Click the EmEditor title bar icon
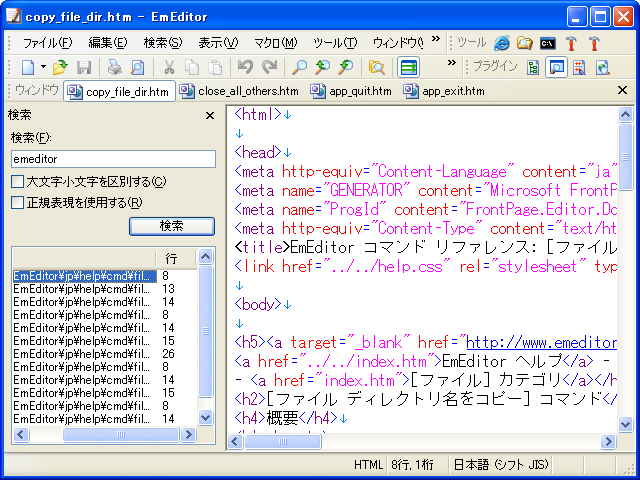The width and height of the screenshot is (640, 480). (14, 16)
